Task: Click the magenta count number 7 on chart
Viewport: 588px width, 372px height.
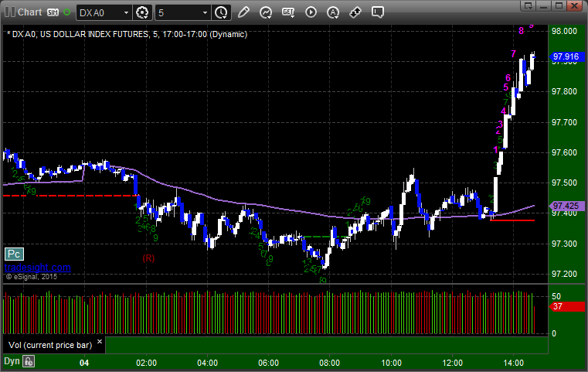Action: pyautogui.click(x=513, y=54)
